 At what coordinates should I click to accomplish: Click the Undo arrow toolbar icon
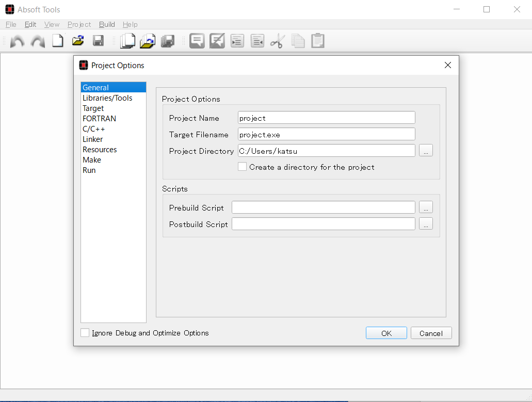(x=18, y=41)
